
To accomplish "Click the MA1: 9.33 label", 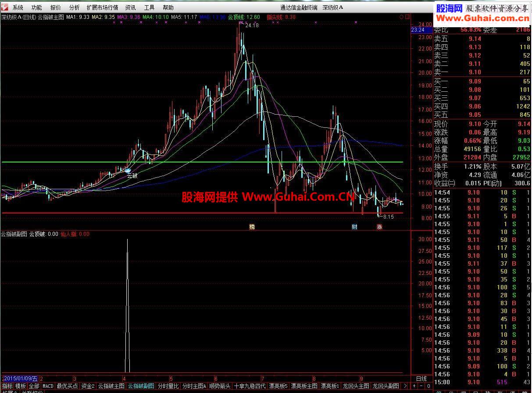I will (x=78, y=17).
